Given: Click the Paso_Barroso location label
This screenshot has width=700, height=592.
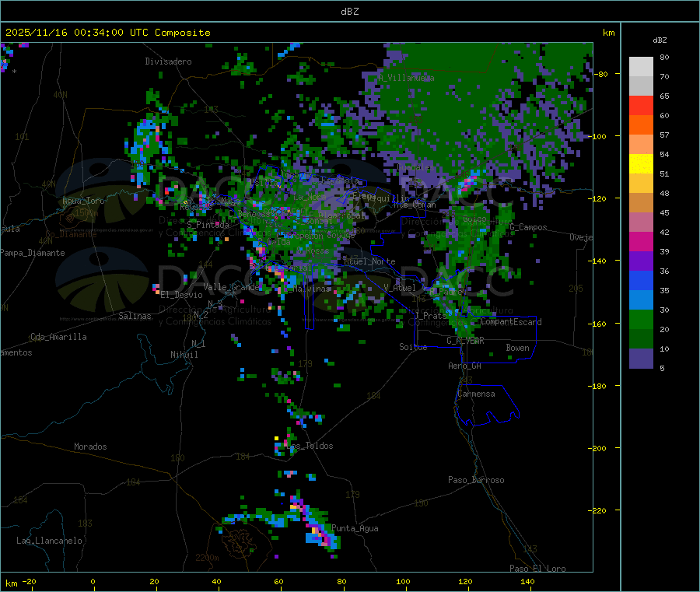Looking at the screenshot, I should 476,481.
